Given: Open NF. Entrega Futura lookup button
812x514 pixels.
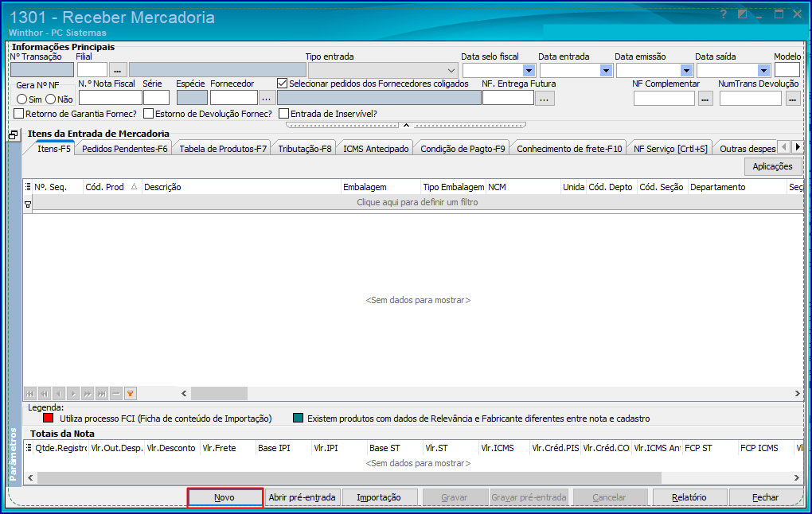Looking at the screenshot, I should (x=545, y=98).
